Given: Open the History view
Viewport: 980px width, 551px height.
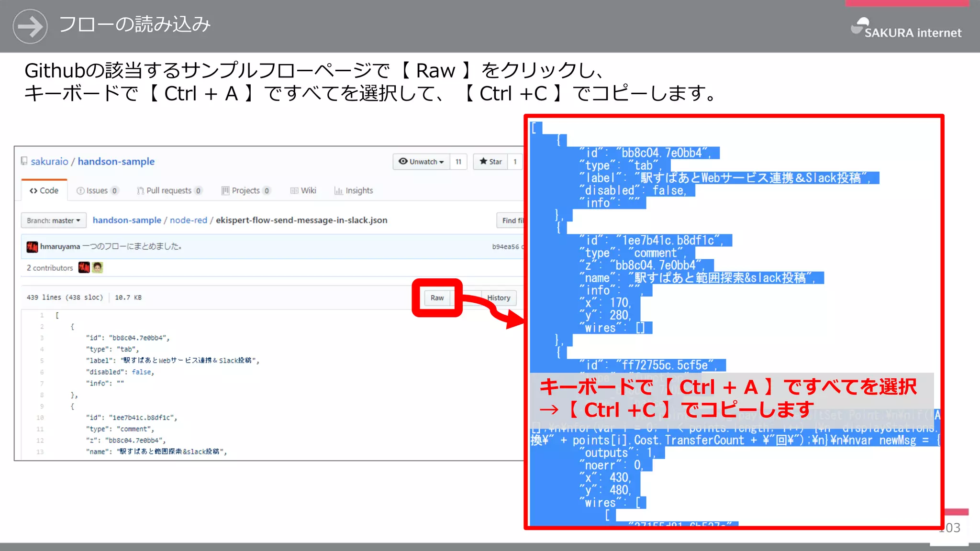Looking at the screenshot, I should click(499, 298).
